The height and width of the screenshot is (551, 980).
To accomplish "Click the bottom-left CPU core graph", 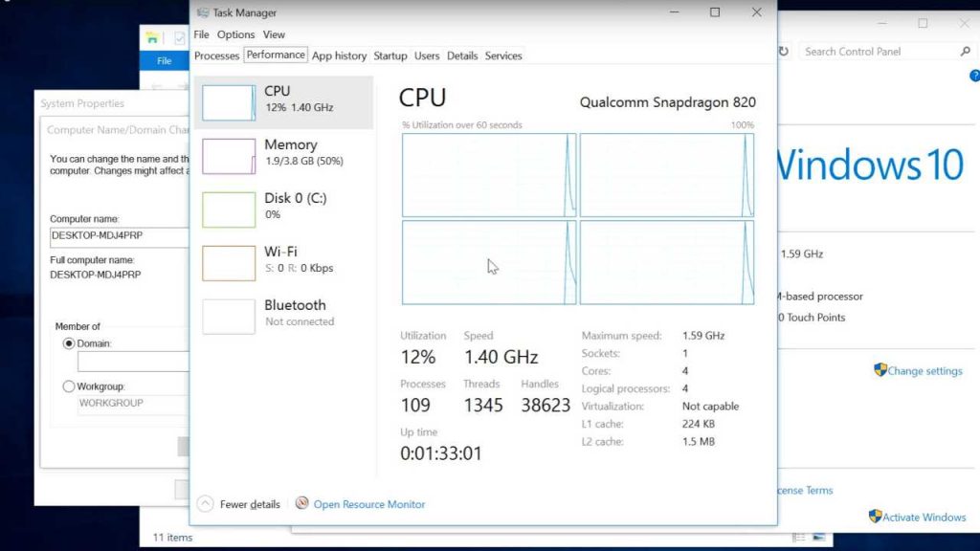I will [x=489, y=262].
